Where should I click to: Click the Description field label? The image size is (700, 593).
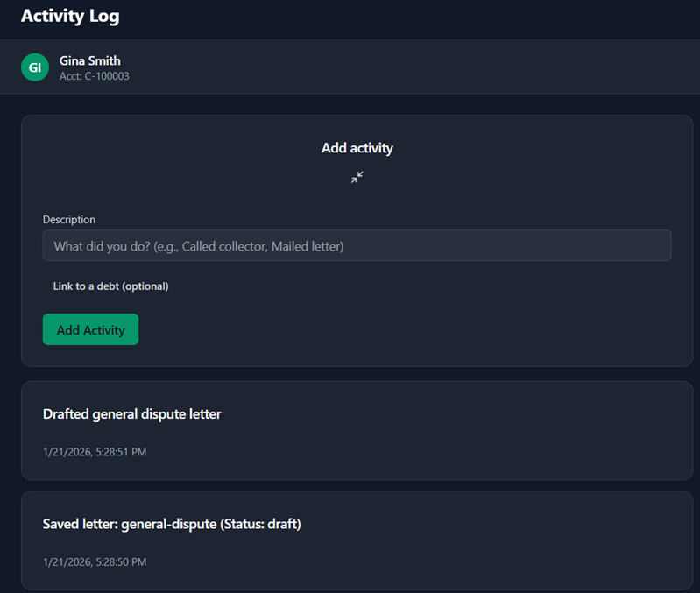coord(69,220)
